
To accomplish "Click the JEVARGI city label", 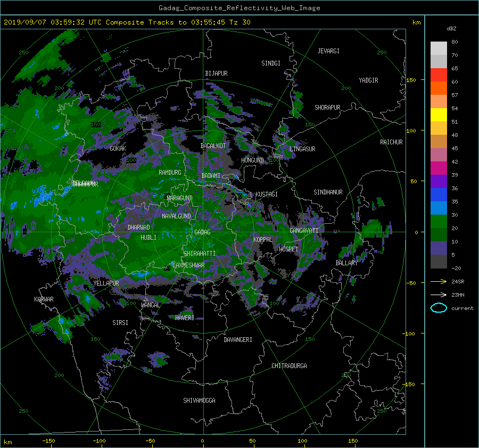I will pyautogui.click(x=328, y=51).
